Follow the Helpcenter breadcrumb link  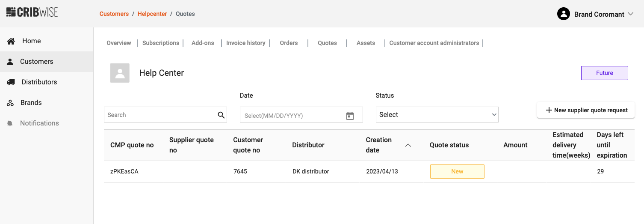pos(152,14)
